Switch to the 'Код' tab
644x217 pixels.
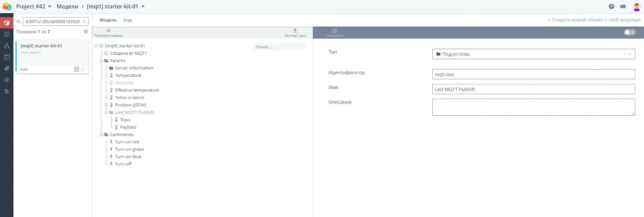click(128, 20)
